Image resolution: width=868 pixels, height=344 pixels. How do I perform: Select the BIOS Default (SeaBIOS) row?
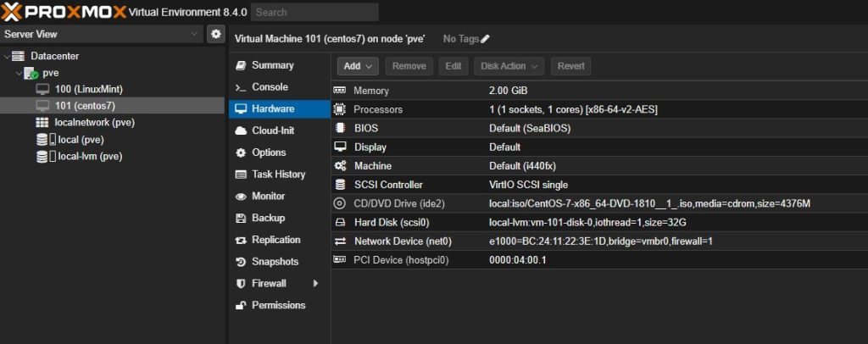[599, 128]
